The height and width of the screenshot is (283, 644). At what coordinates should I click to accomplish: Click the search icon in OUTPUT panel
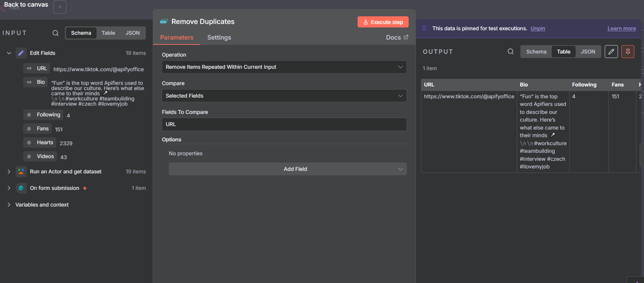pos(510,52)
